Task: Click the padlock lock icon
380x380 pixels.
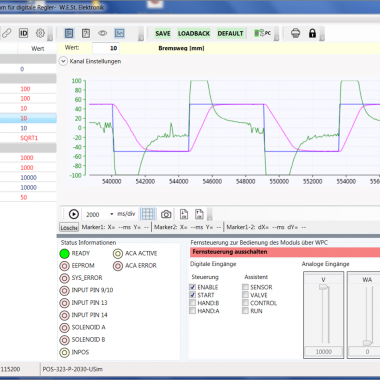Action: [x=312, y=33]
